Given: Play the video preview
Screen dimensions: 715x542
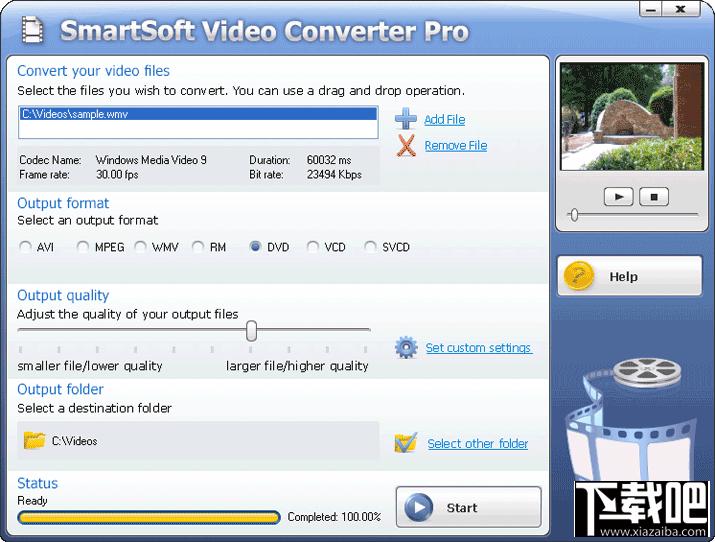Looking at the screenshot, I should point(618,197).
